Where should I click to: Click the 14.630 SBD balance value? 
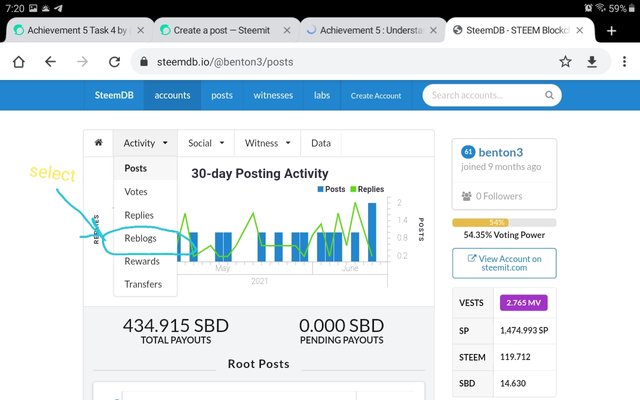tap(513, 383)
